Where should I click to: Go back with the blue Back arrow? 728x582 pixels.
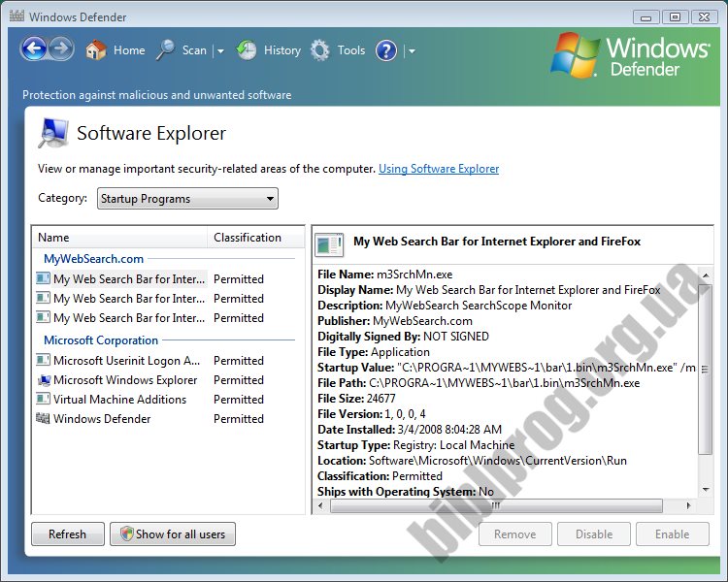pos(33,48)
